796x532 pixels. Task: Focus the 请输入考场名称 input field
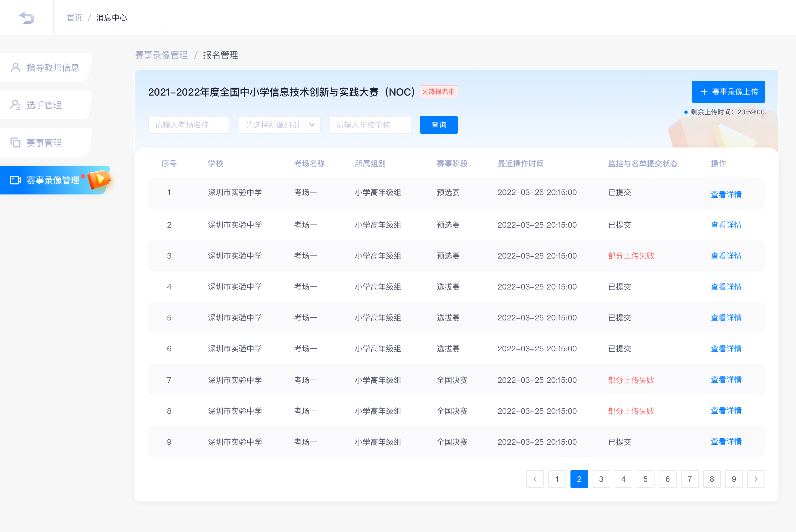189,125
